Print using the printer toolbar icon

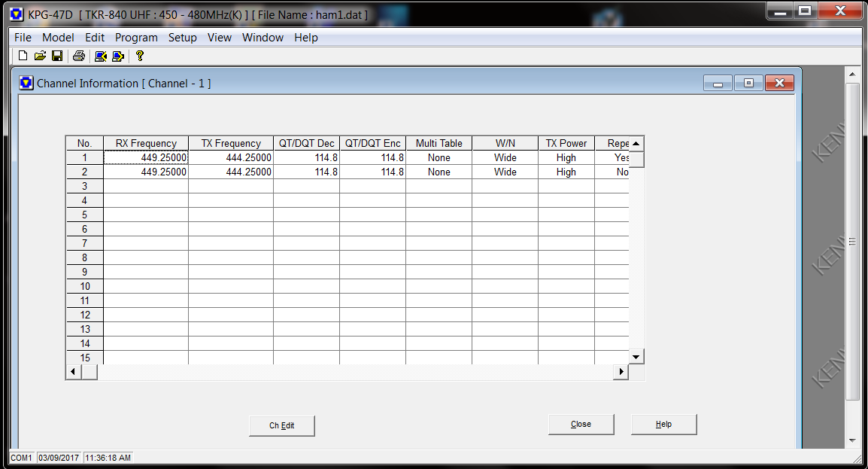coord(78,56)
